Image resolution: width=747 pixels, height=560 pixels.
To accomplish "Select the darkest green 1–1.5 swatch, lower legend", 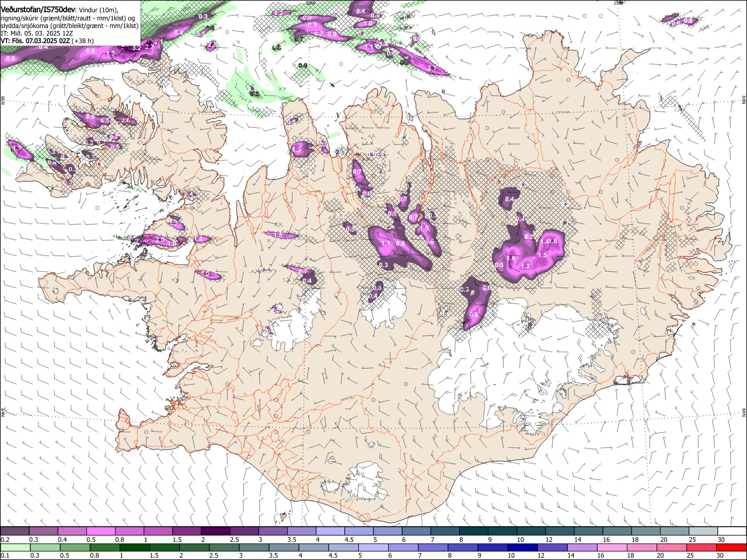I will click(x=134, y=547).
